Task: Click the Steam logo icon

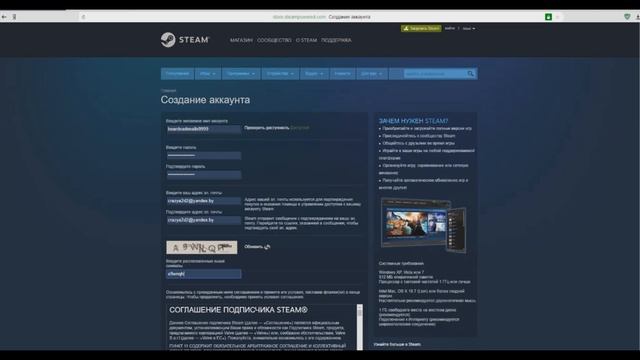Action: [x=168, y=40]
